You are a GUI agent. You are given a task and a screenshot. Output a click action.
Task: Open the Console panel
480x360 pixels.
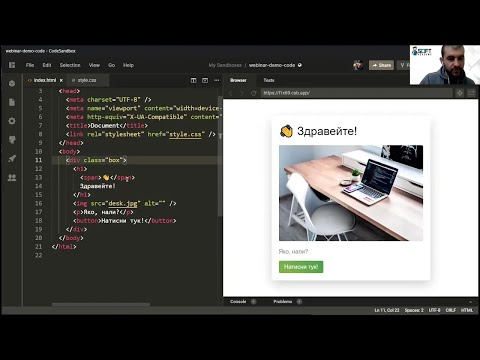(238, 302)
